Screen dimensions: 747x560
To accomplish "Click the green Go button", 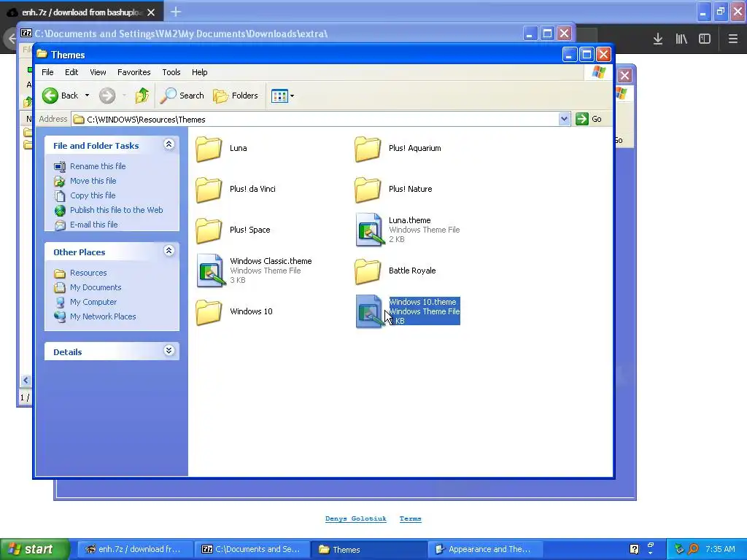I will pyautogui.click(x=589, y=119).
